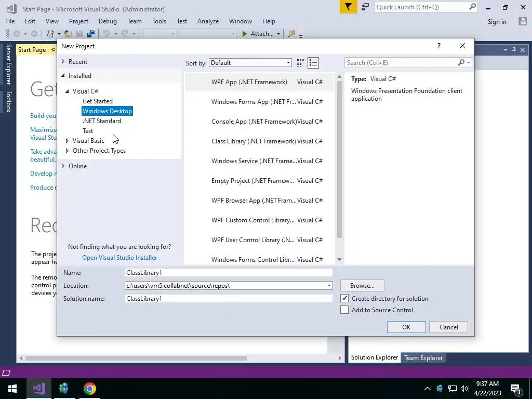This screenshot has height=399, width=532.
Task: Click the pin icon on the Start Page tab
Action: [x=54, y=50]
